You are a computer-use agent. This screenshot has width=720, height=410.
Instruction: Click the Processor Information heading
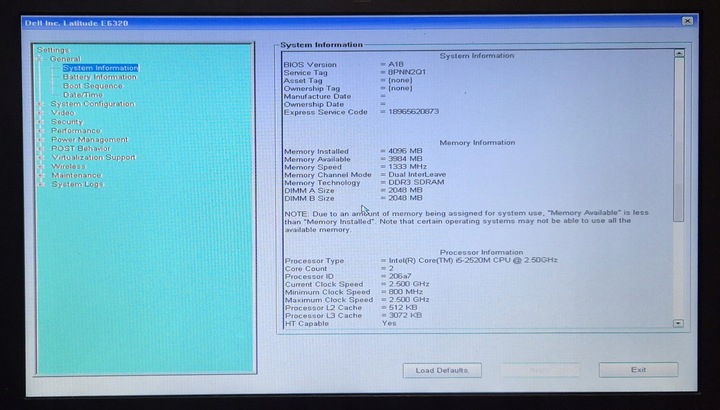click(481, 253)
